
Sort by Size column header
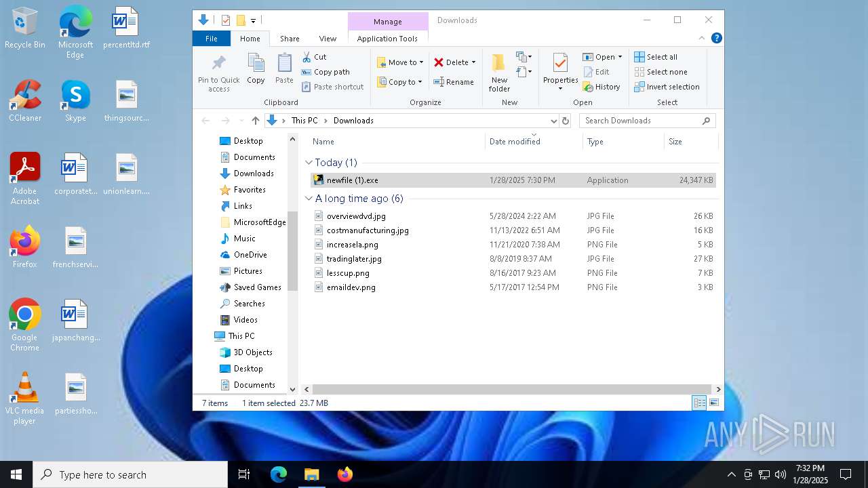[x=690, y=142]
